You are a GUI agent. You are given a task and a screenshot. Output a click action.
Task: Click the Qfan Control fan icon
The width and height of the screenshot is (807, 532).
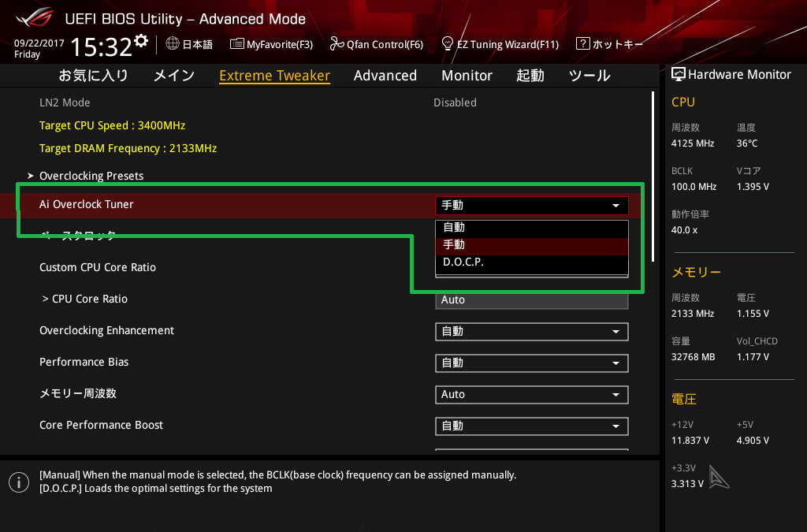[x=337, y=43]
